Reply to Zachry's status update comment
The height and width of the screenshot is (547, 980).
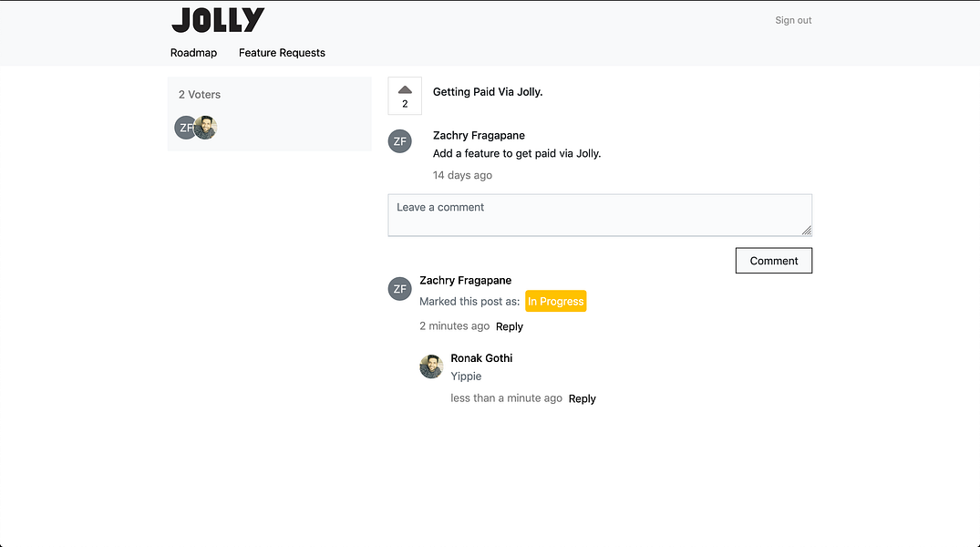click(x=510, y=326)
